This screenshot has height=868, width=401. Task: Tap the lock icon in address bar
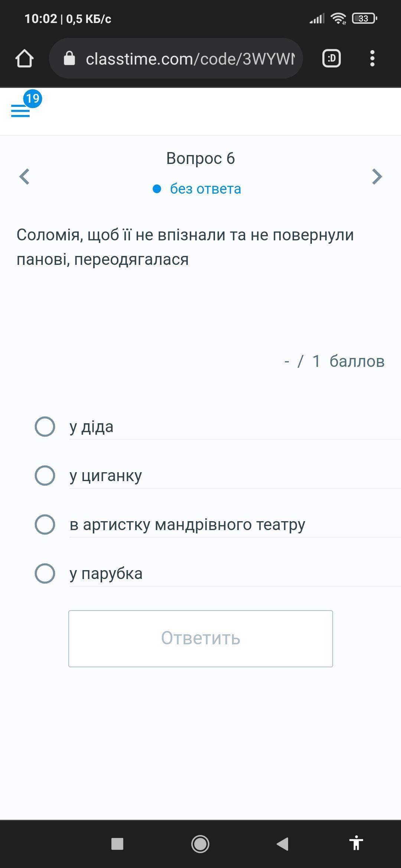coord(69,59)
